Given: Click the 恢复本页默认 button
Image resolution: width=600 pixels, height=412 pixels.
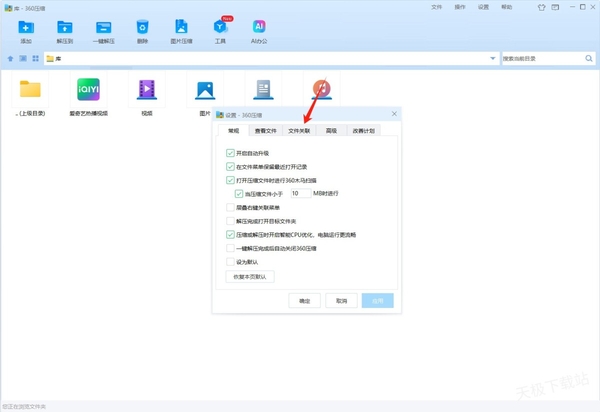Looking at the screenshot, I should tap(250, 276).
